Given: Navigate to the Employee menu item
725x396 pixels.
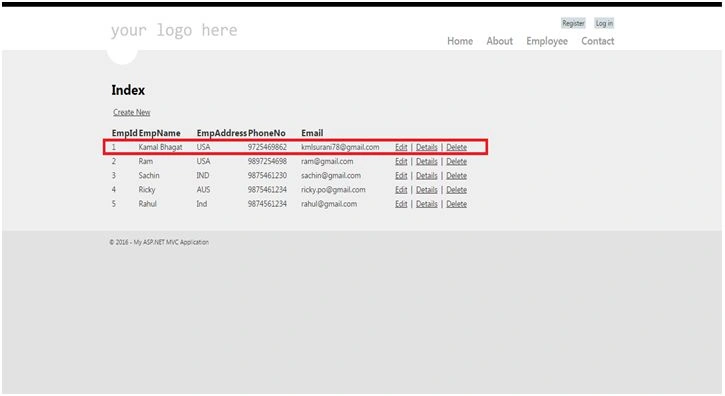Looking at the screenshot, I should pos(547,41).
